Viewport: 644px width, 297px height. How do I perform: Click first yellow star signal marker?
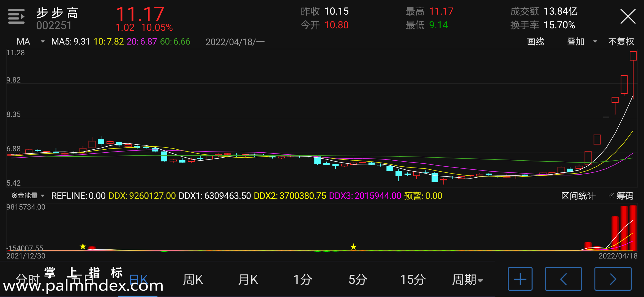click(x=83, y=246)
